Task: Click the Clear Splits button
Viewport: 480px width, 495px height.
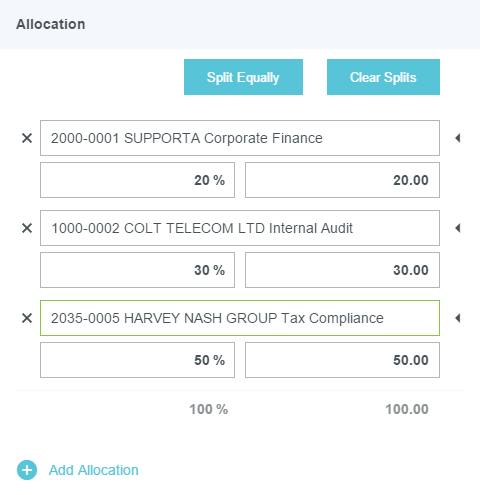Action: (383, 77)
